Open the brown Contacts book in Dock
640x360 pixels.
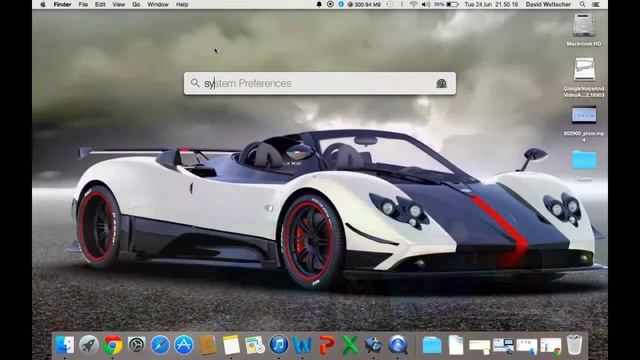point(208,345)
